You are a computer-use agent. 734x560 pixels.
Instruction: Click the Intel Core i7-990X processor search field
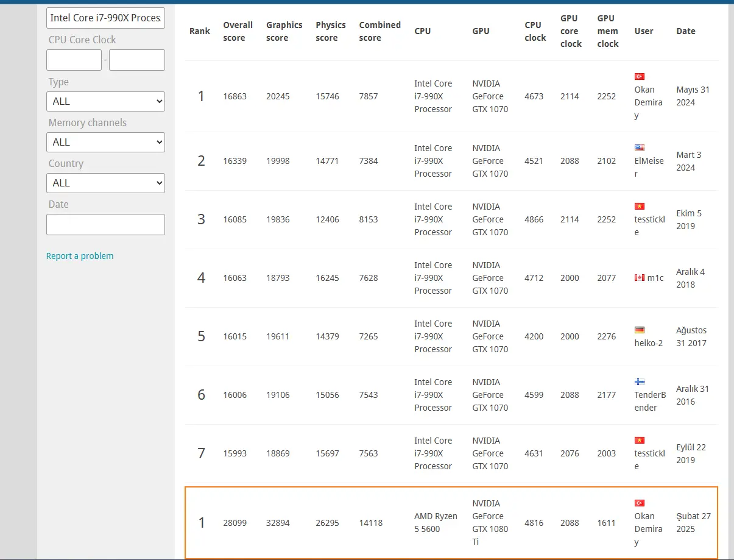[x=105, y=18]
